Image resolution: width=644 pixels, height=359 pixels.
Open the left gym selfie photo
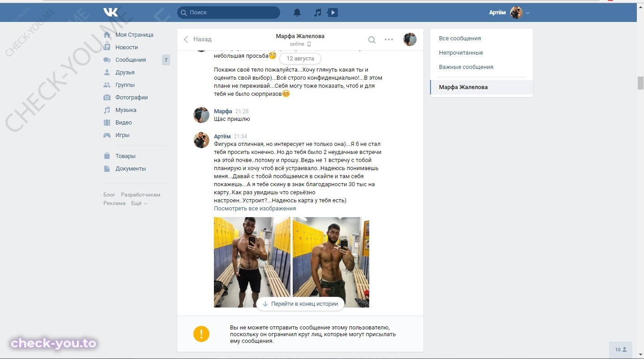point(252,262)
